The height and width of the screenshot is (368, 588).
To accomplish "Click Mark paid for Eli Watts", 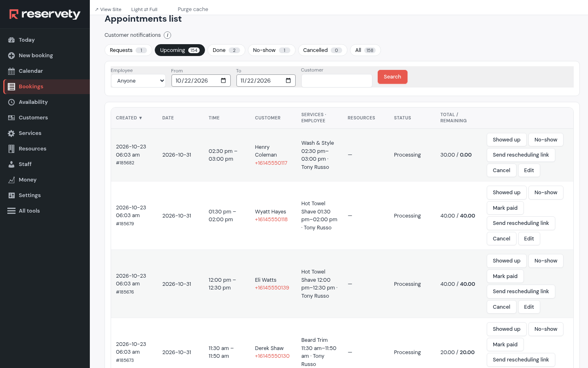I will [505, 276].
